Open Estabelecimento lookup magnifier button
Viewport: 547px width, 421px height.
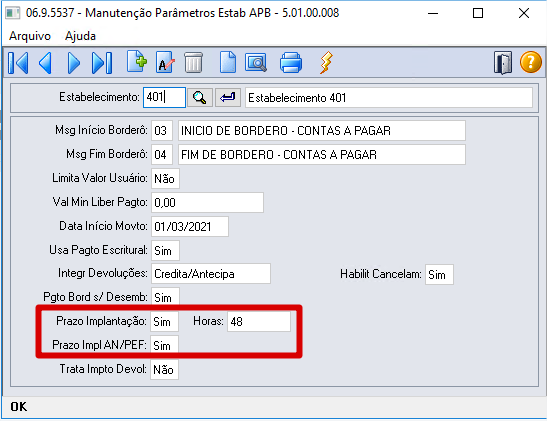pyautogui.click(x=200, y=97)
